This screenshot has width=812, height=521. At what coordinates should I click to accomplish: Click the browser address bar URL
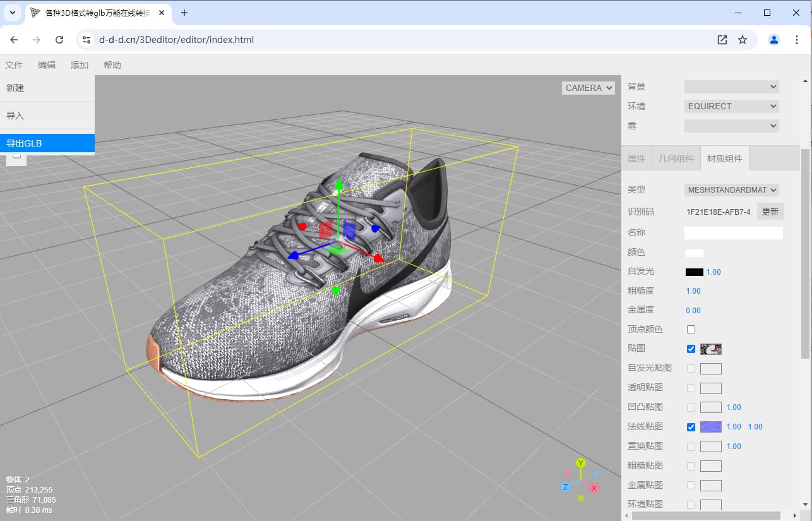tap(177, 40)
